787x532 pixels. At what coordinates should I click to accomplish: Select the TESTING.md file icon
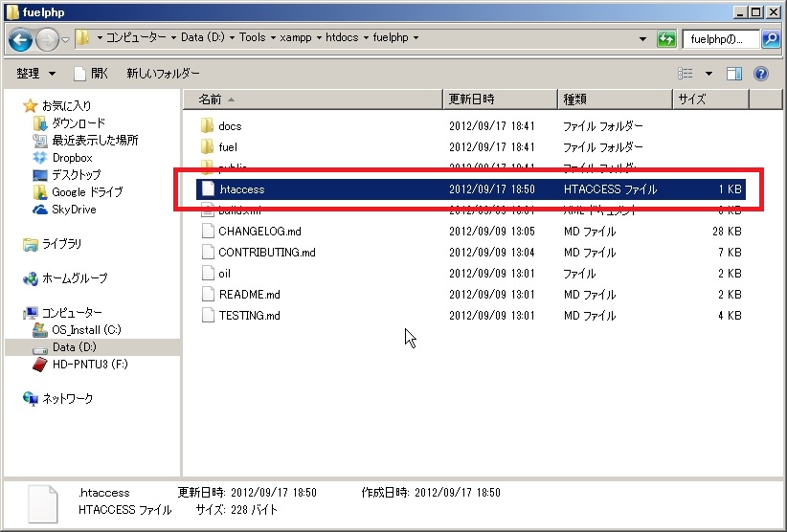pyautogui.click(x=208, y=315)
